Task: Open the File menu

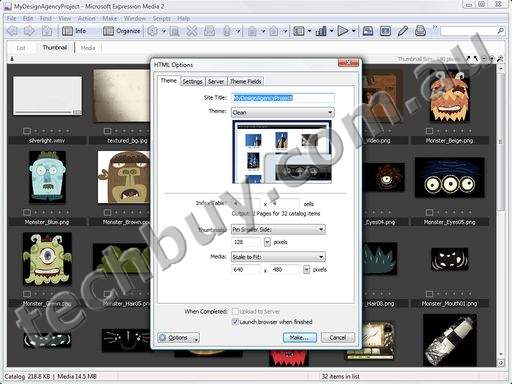Action: coord(11,19)
